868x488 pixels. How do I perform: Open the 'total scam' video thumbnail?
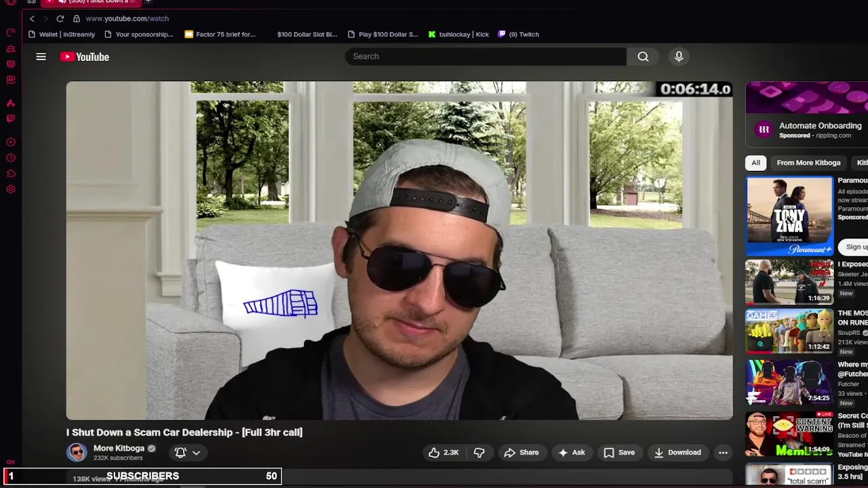click(x=789, y=474)
